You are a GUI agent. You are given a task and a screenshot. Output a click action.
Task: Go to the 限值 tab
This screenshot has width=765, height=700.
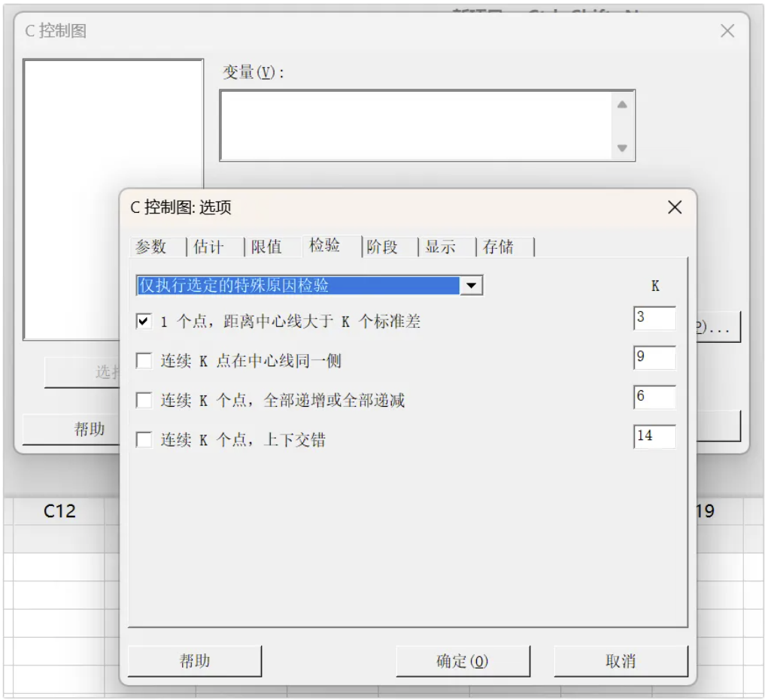(x=266, y=247)
